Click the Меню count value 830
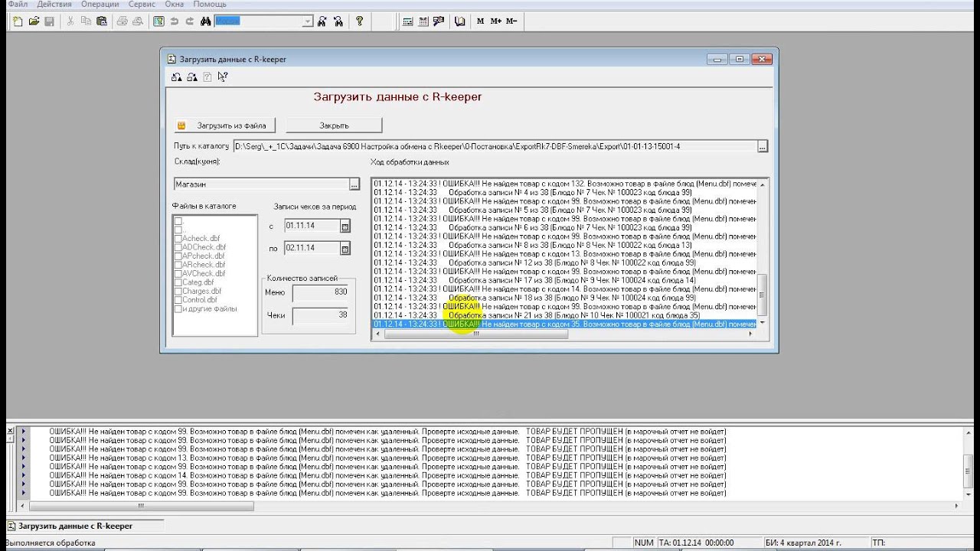 [321, 293]
